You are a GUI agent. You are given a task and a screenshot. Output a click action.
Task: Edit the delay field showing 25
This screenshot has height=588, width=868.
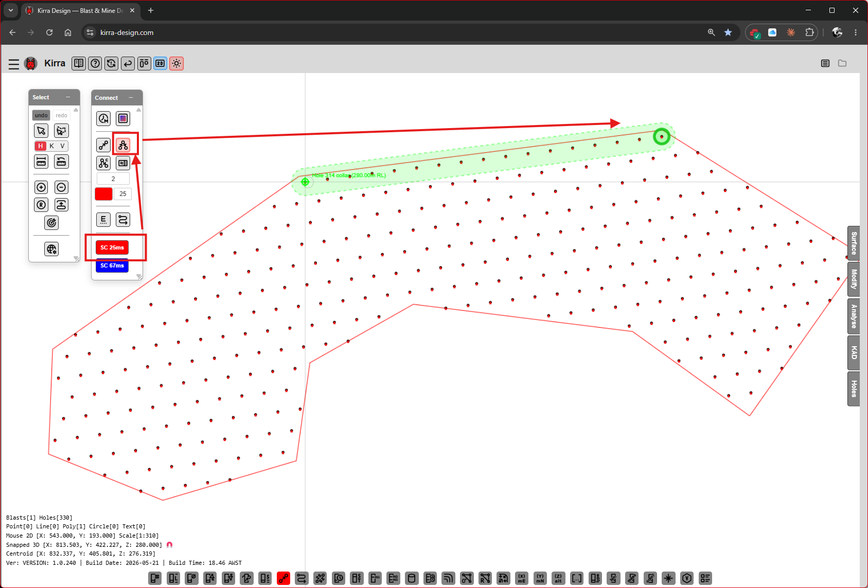[x=122, y=194]
